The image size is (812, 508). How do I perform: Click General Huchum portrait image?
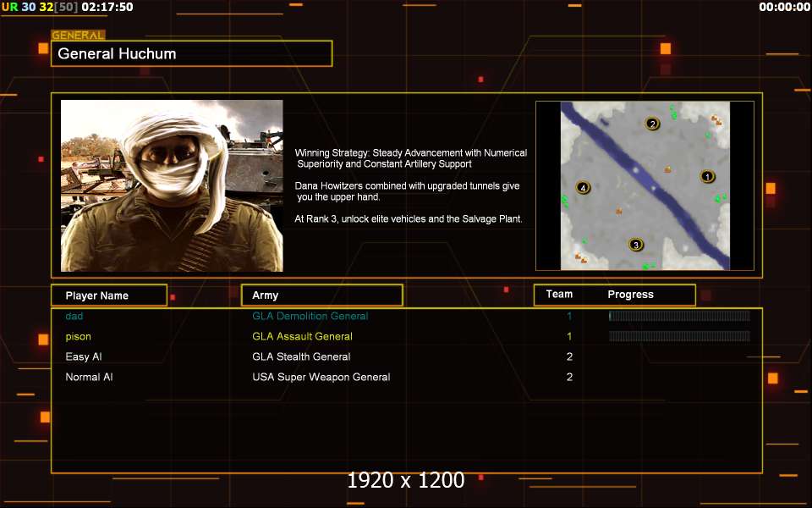pos(172,185)
